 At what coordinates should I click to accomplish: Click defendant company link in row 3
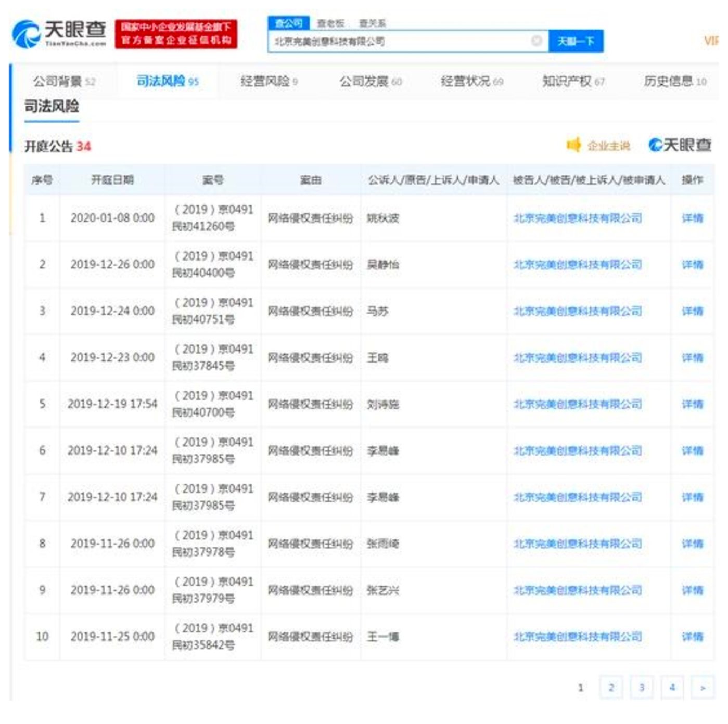(578, 311)
